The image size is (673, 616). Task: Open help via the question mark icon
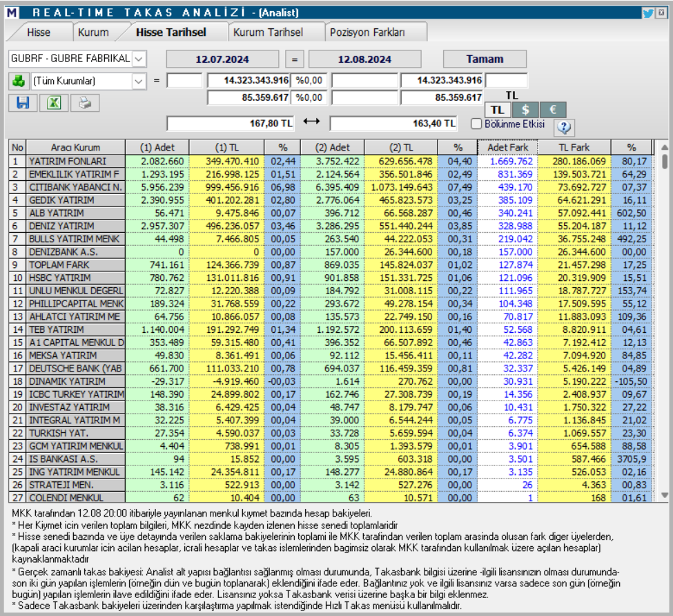565,129
